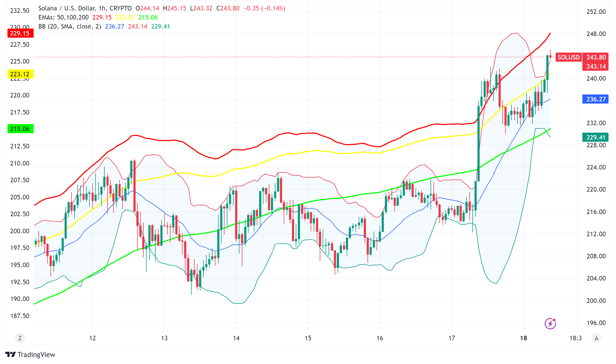Click the red 243.14 upper band label

click(x=596, y=66)
